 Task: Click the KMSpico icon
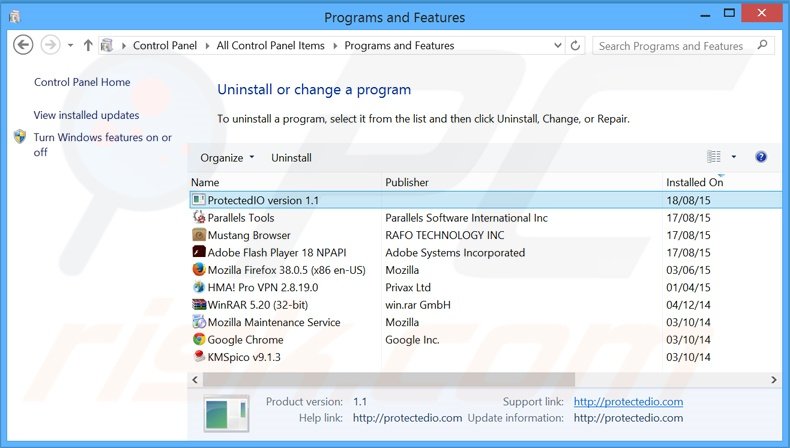[x=199, y=356]
